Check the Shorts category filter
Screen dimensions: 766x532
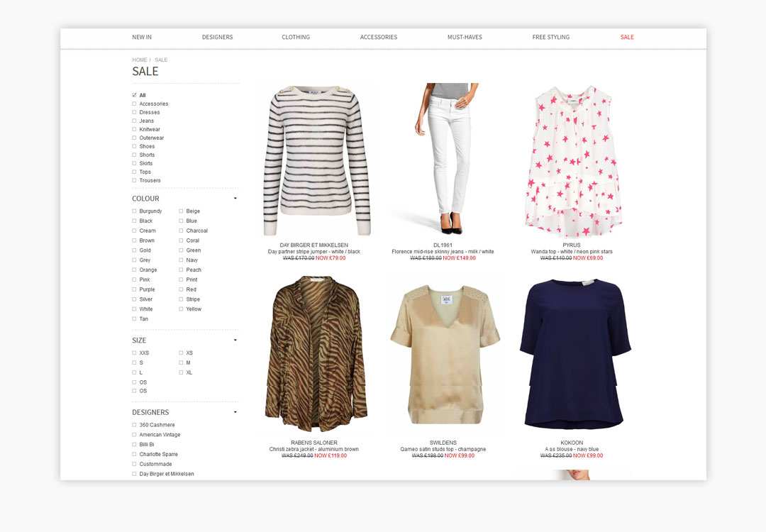(134, 155)
